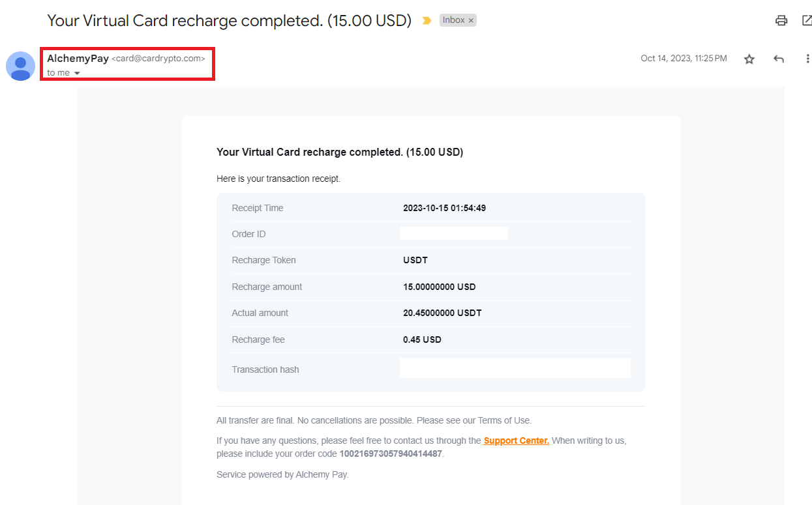
Task: Click the blank Transaction hash field
Action: [515, 368]
